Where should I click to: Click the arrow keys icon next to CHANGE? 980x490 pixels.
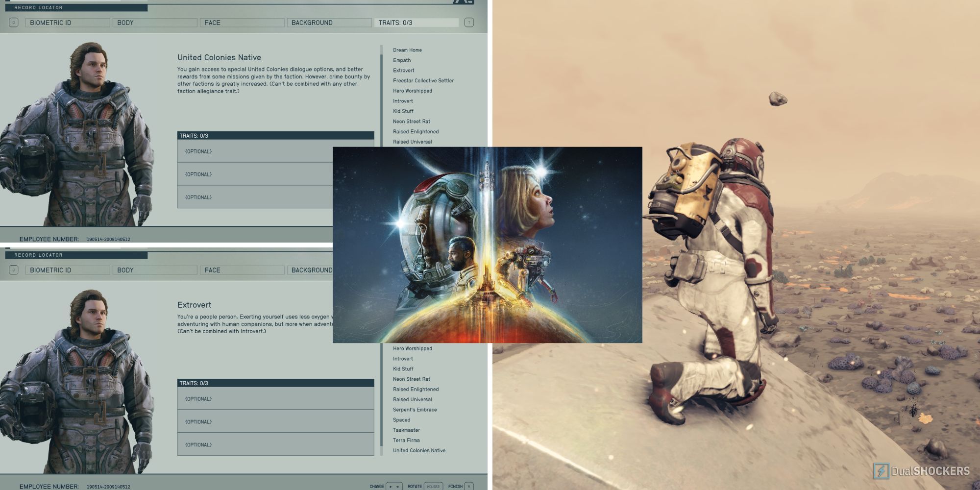click(x=394, y=486)
